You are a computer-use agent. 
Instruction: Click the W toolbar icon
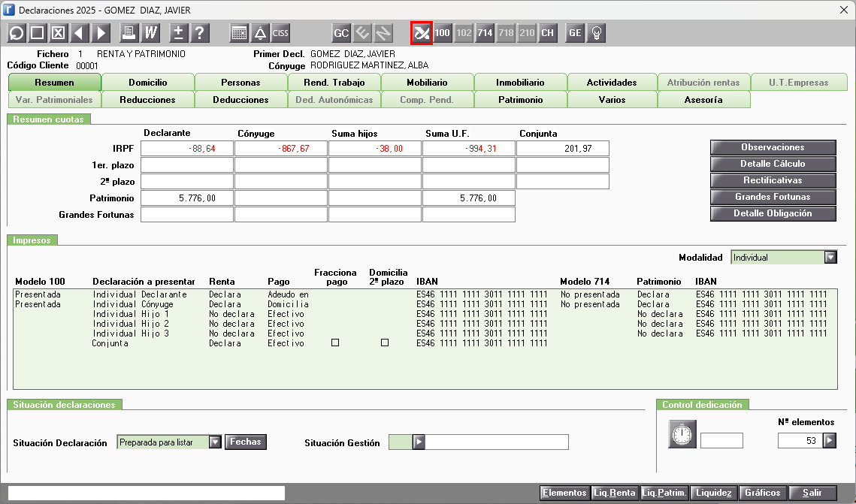150,33
